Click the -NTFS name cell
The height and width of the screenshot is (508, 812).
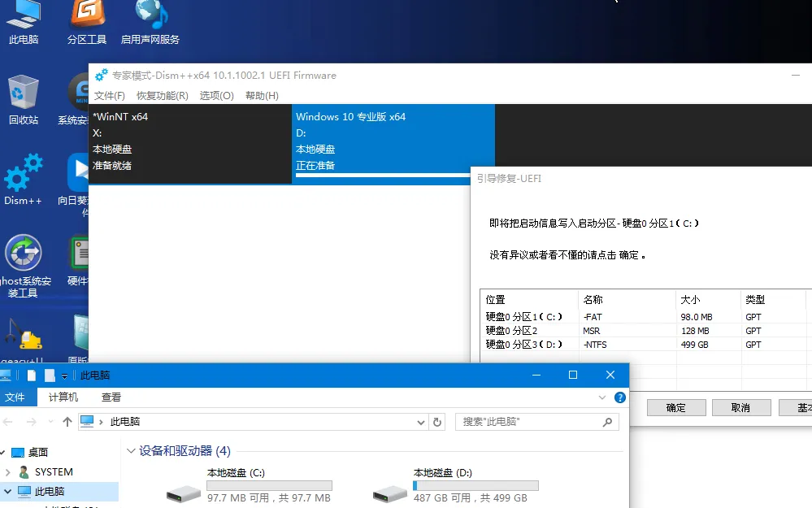pos(595,345)
